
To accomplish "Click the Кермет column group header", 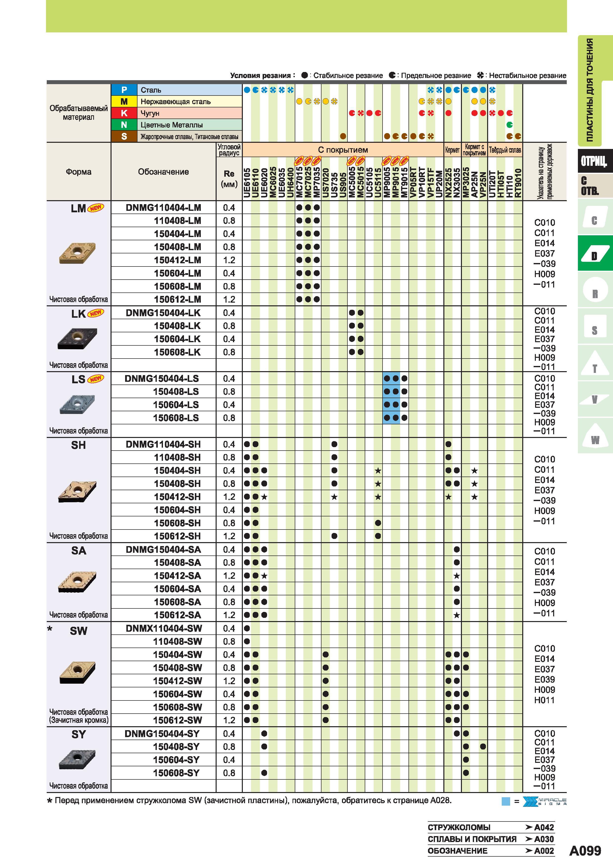I will [x=452, y=150].
